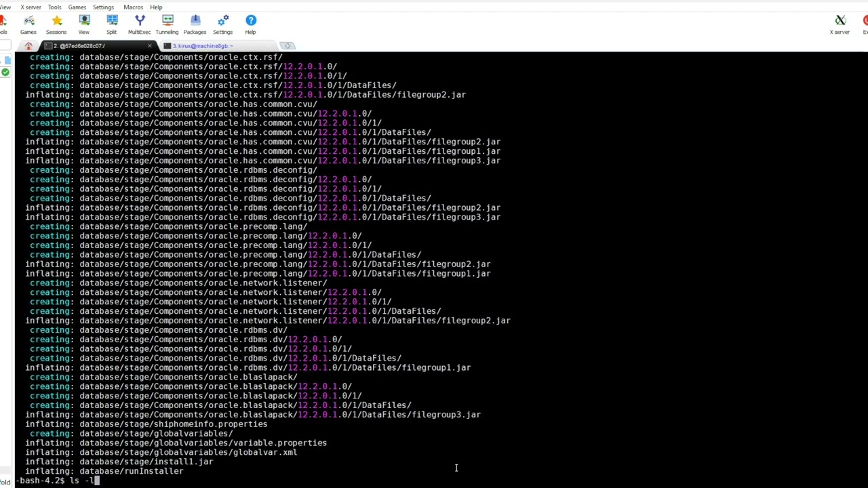The image size is (868, 488).
Task: Click 'database/stage/install1.jar' line
Action: [119, 462]
